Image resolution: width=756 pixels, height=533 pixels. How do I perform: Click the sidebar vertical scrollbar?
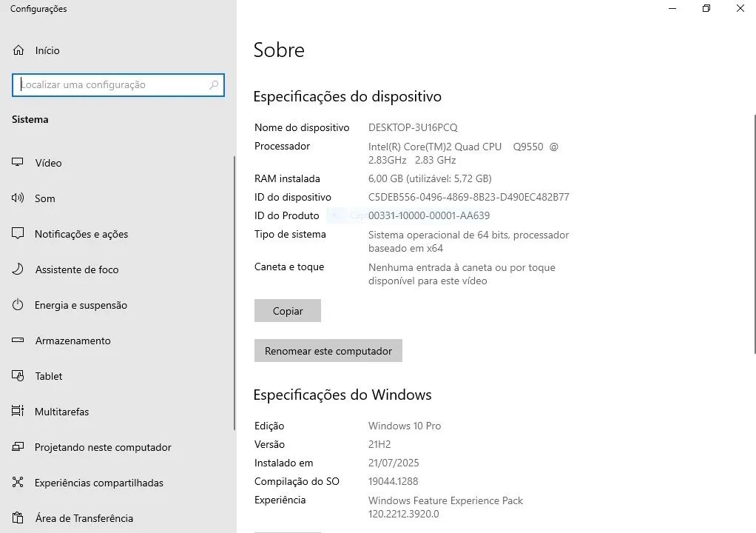(x=234, y=293)
